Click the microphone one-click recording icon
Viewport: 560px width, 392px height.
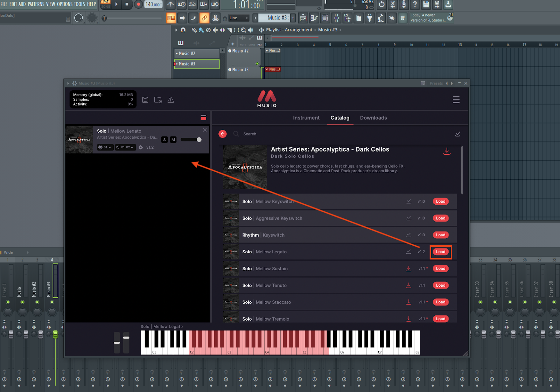tap(404, 5)
